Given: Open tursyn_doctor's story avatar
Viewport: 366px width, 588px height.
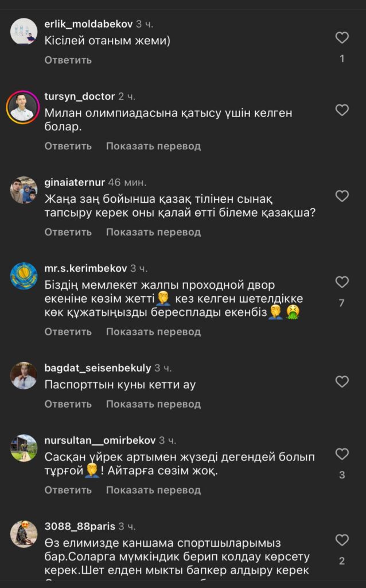Looking at the screenshot, I should [x=24, y=107].
